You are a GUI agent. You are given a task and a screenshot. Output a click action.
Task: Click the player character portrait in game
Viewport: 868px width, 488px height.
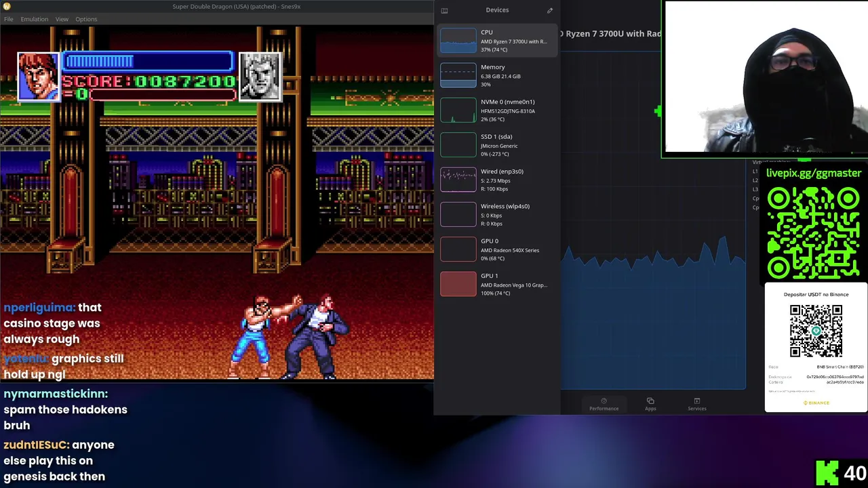click(x=38, y=76)
